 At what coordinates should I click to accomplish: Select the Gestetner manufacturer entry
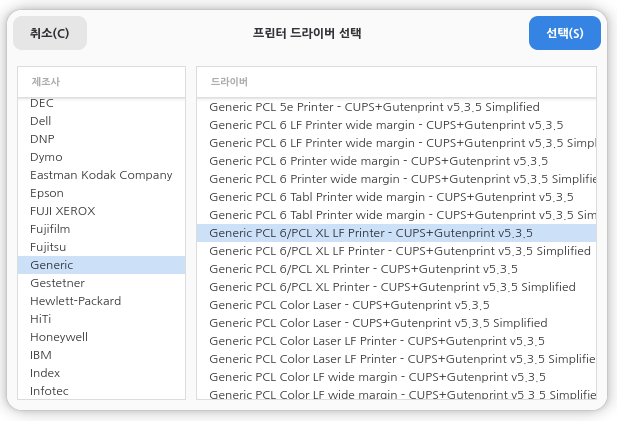coord(57,283)
